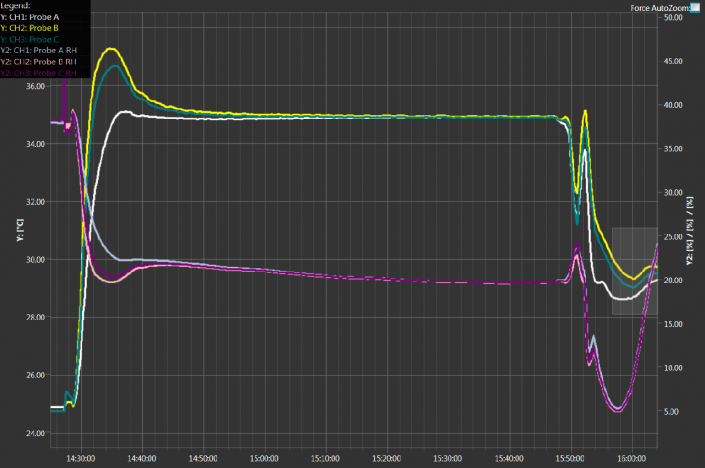Image resolution: width=705 pixels, height=468 pixels.
Task: Click the 16:00:00 time axis label
Action: click(x=631, y=458)
